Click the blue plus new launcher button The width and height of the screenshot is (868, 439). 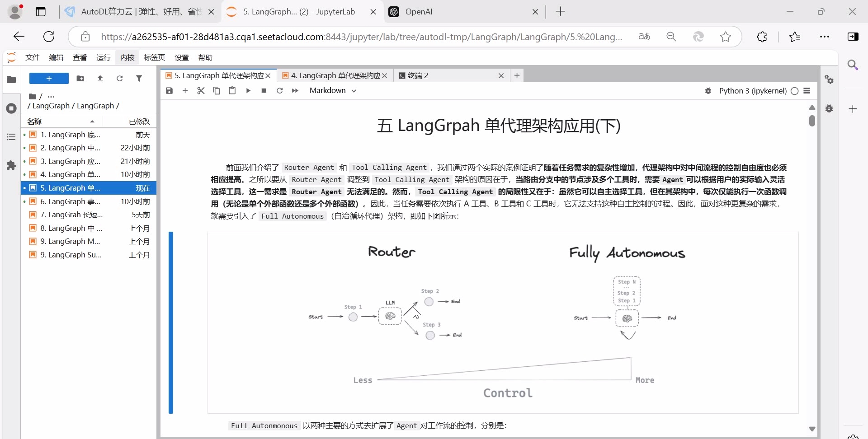pyautogui.click(x=48, y=78)
